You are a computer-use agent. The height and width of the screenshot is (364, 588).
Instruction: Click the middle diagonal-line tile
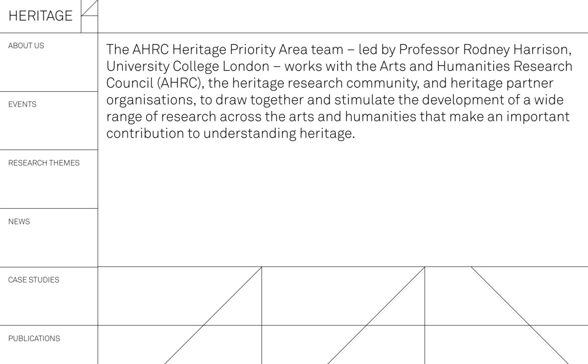click(343, 315)
